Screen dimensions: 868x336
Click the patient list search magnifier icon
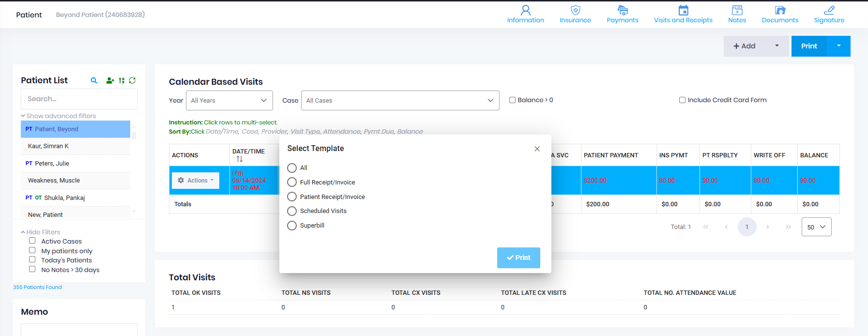(x=94, y=80)
